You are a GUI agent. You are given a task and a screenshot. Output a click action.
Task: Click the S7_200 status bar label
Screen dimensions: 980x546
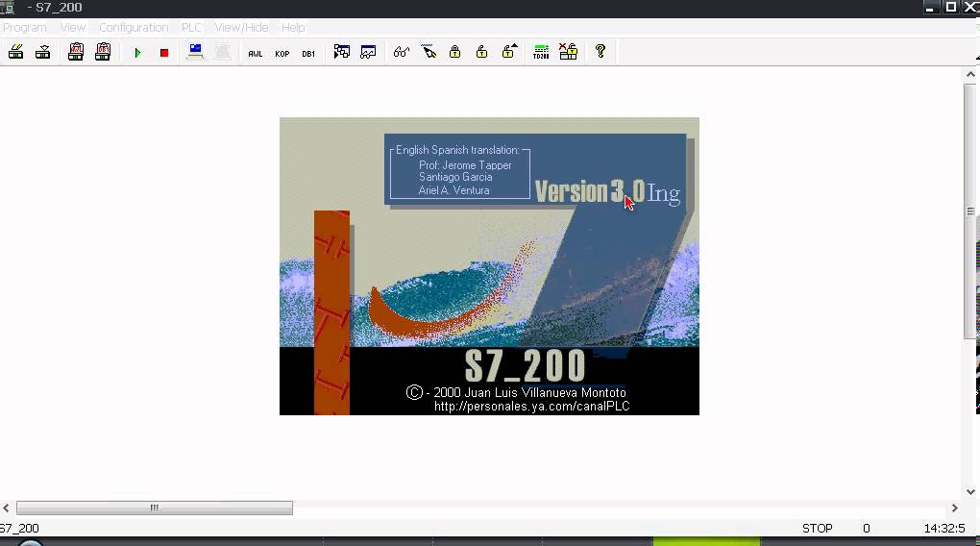[19, 529]
